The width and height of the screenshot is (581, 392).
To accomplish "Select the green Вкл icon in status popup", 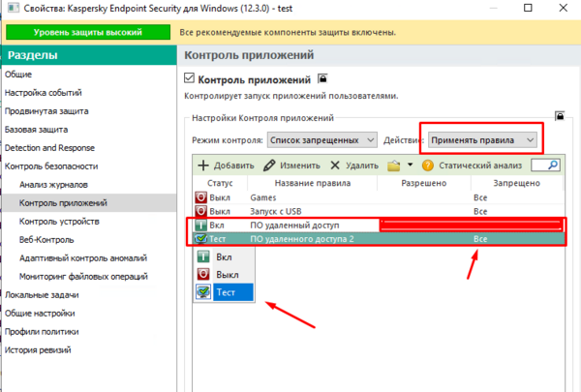I will tap(203, 256).
